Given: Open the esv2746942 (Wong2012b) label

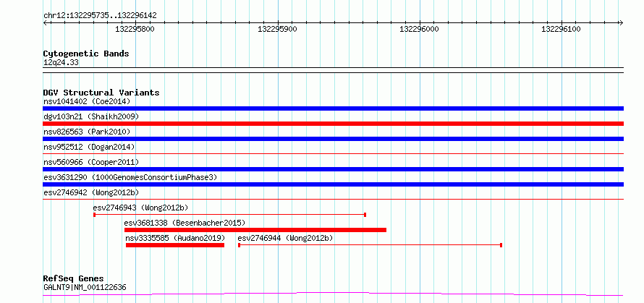Looking at the screenshot, I should tap(91, 192).
